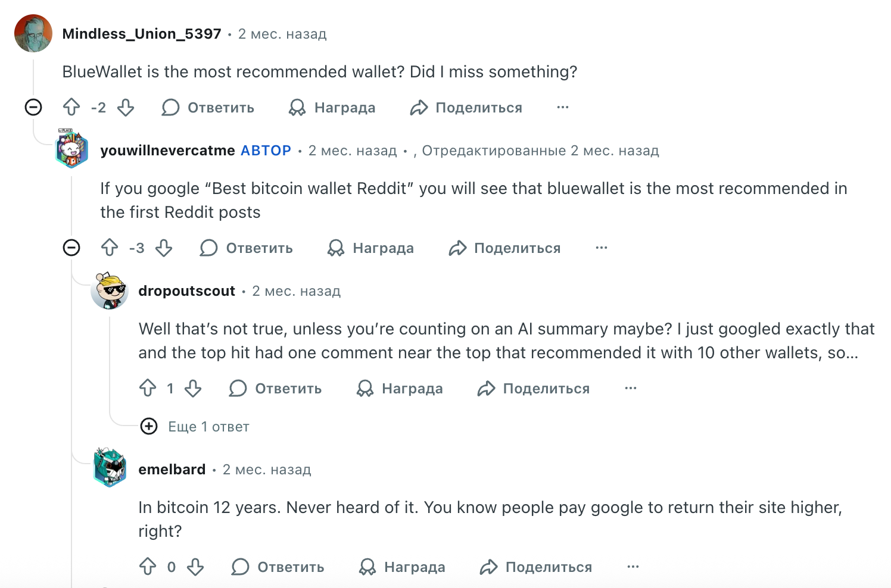Collapse youwillnevercatme's reply thread
The width and height of the screenshot is (891, 588).
(71, 248)
